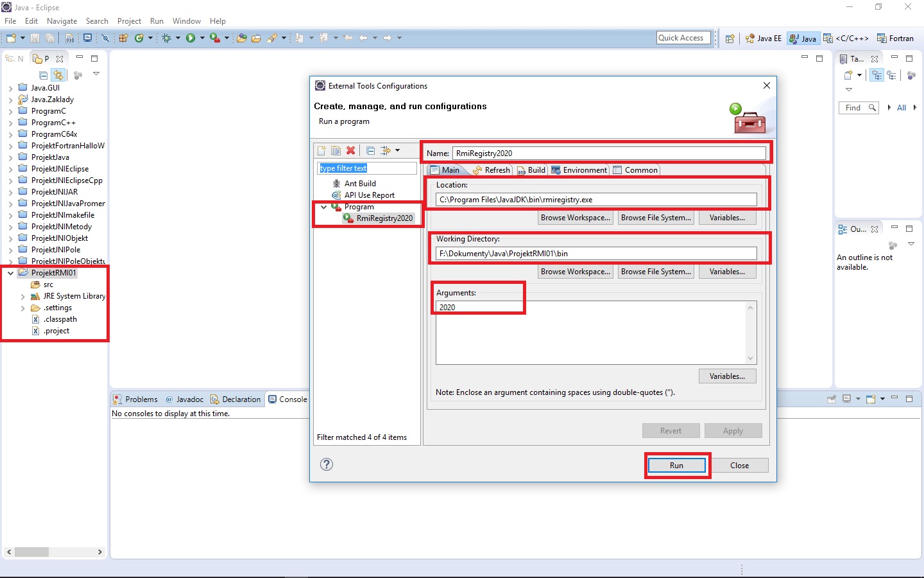The image size is (924, 578).
Task: Open the Search tool in toolbar
Action: coord(97,21)
